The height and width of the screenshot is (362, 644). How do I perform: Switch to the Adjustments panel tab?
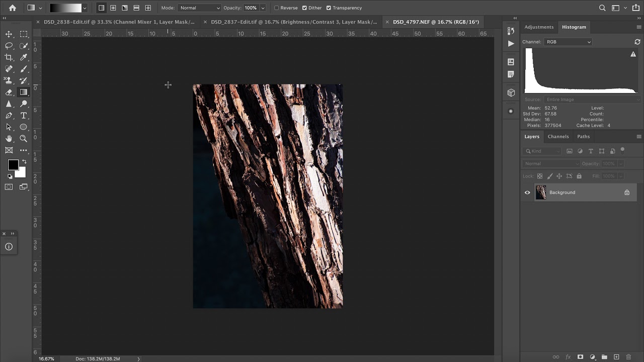[x=539, y=27]
